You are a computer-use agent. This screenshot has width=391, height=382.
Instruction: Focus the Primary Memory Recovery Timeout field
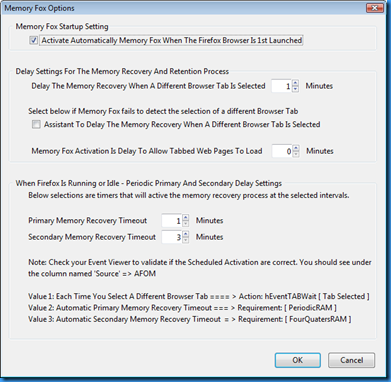pos(172,221)
